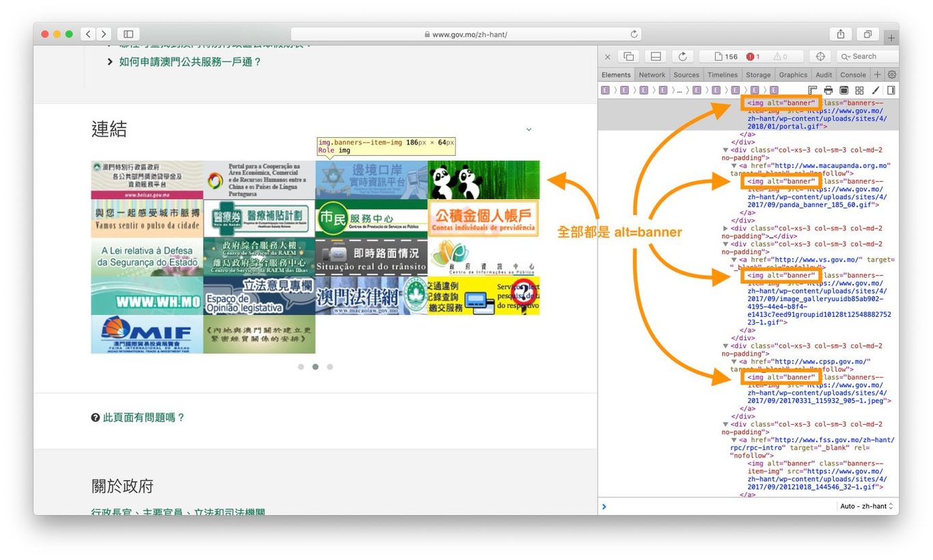The height and width of the screenshot is (560, 933).
Task: Open the 立法意見專欄 banner
Action: (x=260, y=295)
